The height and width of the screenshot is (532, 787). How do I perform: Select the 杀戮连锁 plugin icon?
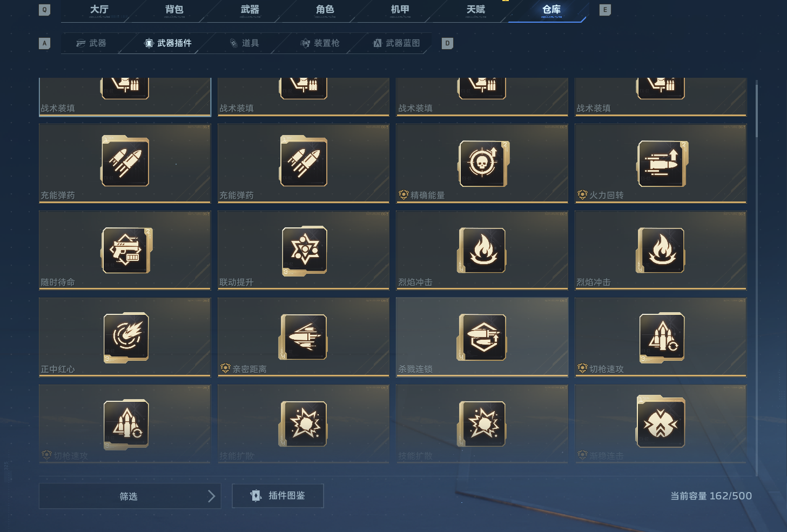coord(482,337)
